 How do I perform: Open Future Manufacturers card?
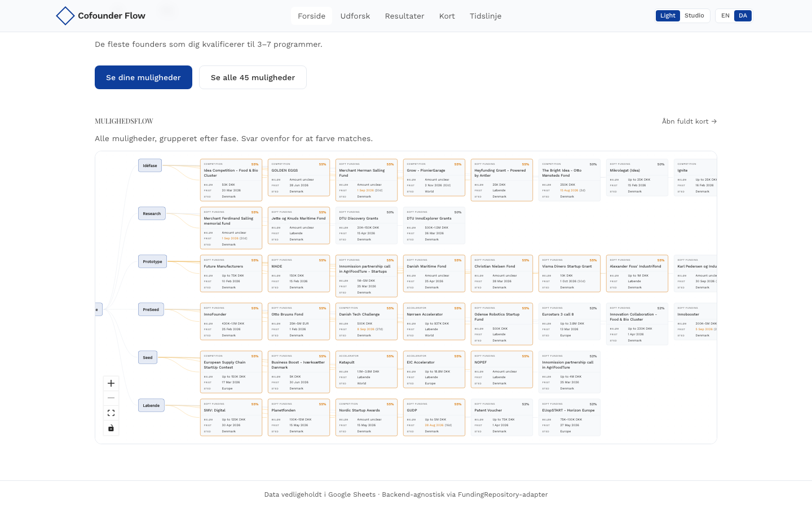click(x=231, y=274)
